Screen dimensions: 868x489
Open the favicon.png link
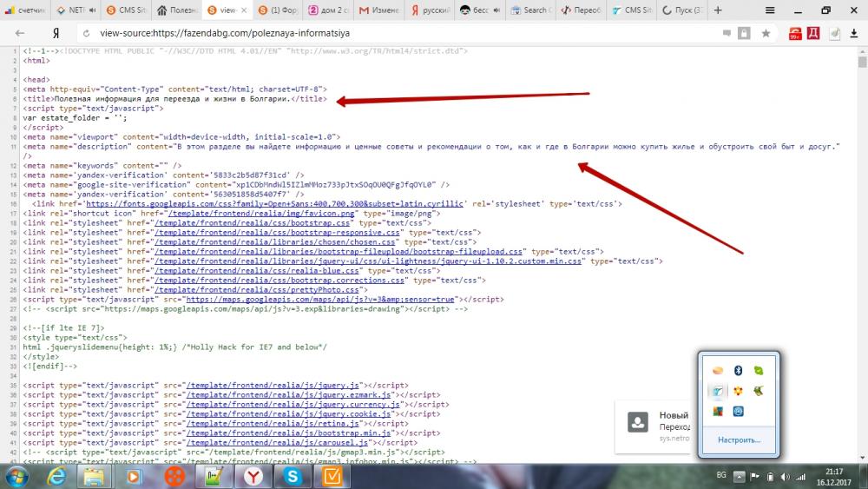tap(260, 213)
